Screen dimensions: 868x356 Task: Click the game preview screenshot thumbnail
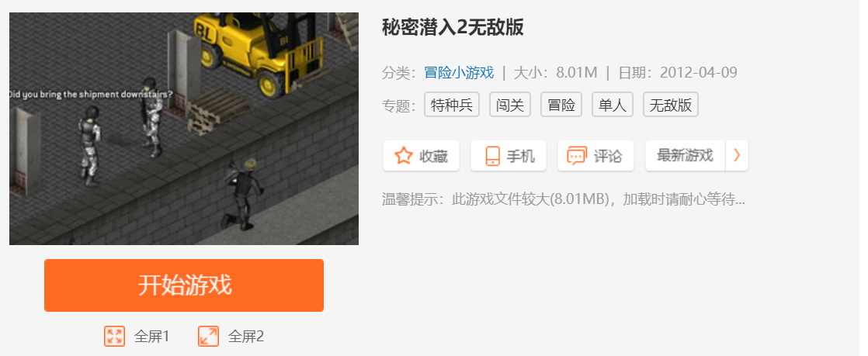click(184, 129)
